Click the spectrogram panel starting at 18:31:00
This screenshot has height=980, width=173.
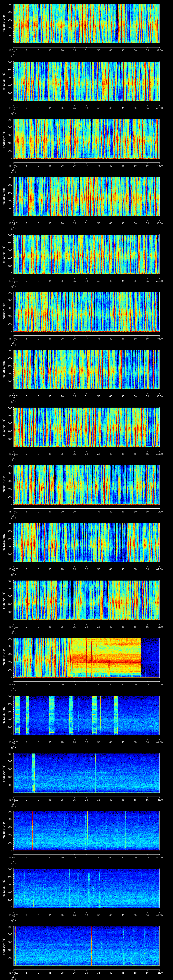click(x=87, y=24)
